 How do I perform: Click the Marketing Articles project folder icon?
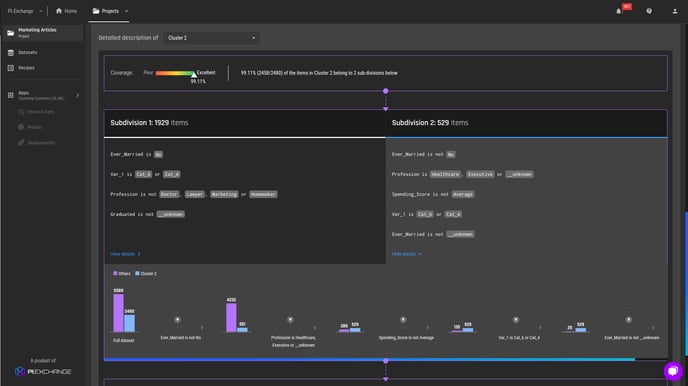click(x=11, y=33)
